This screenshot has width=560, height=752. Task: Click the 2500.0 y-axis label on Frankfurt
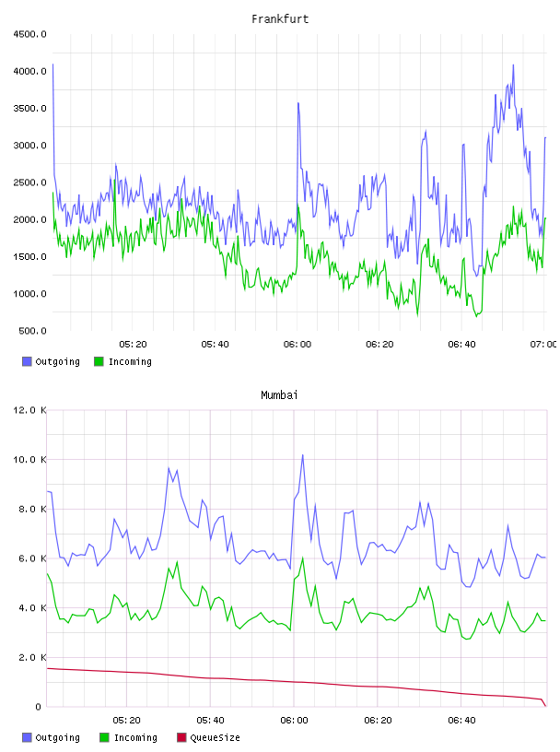tap(29, 182)
